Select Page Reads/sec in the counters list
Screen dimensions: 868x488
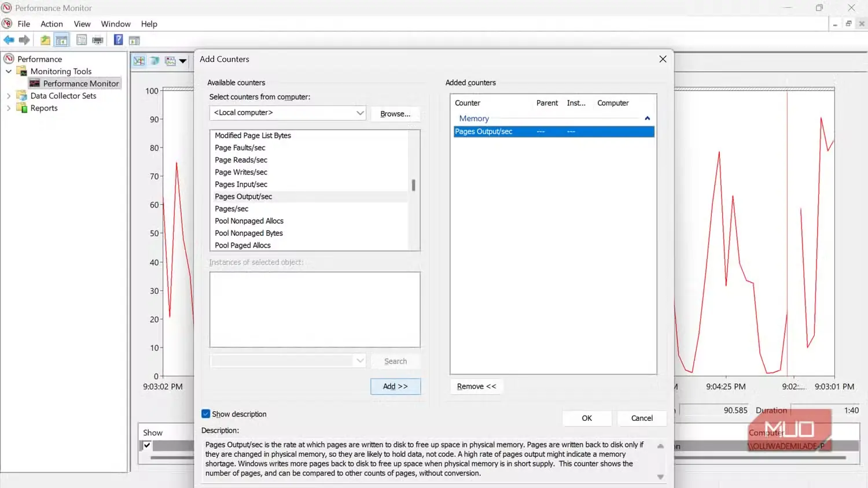308,160
